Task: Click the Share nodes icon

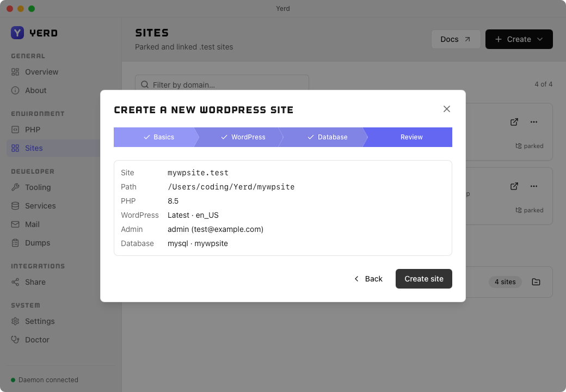Action: (x=15, y=282)
